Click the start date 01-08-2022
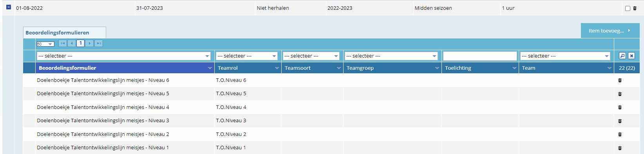The width and height of the screenshot is (644, 154). 29,8
